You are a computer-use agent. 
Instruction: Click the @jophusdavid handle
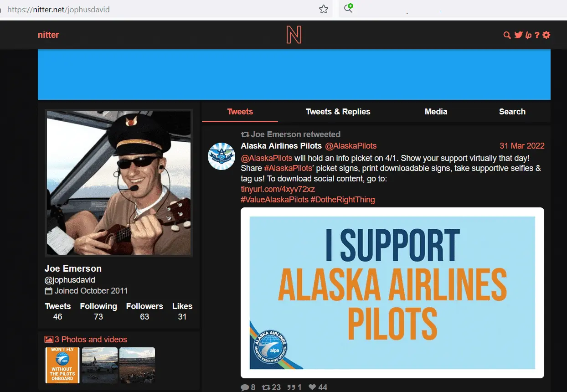pyautogui.click(x=70, y=280)
